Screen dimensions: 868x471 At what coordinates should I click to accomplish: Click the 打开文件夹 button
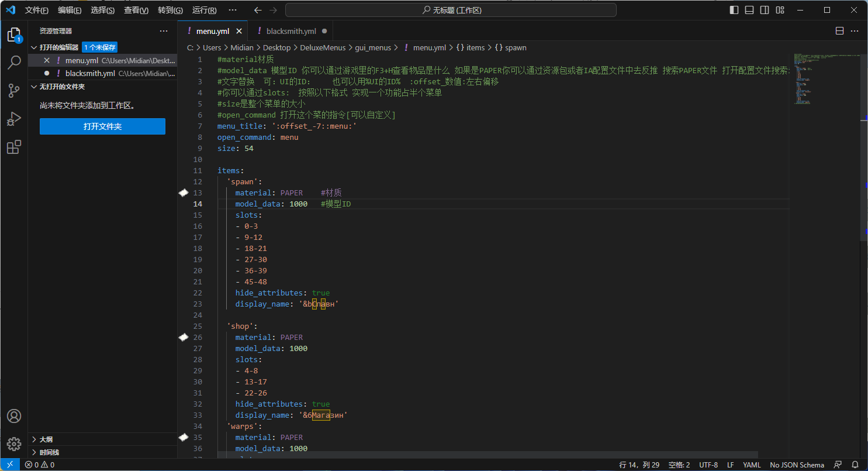pyautogui.click(x=102, y=126)
